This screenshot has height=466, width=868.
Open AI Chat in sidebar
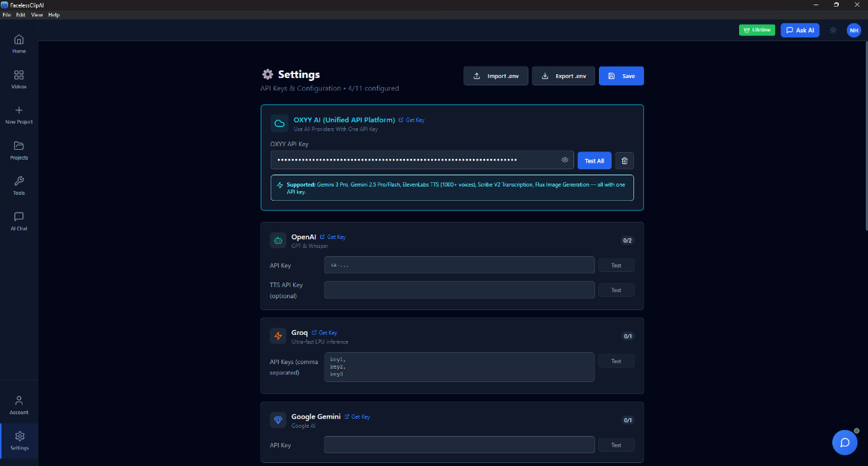19,221
